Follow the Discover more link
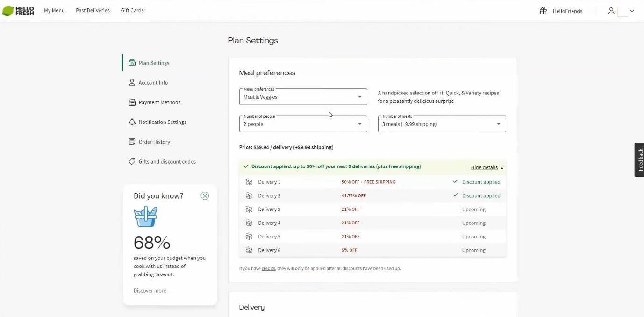Viewport: 644px width, 317px height. coord(150,291)
